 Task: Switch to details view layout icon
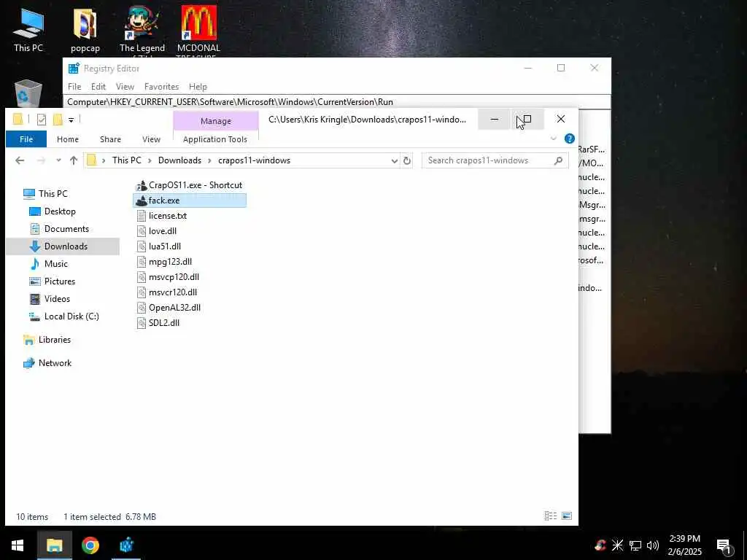click(x=551, y=516)
